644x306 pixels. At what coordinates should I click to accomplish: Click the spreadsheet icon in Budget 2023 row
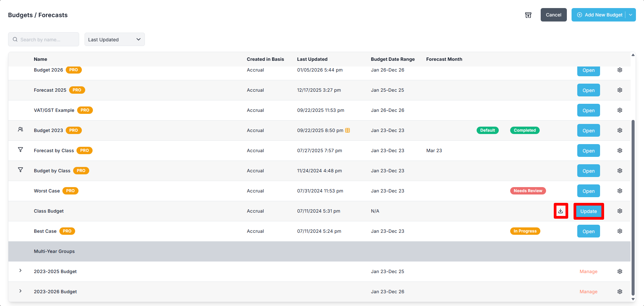(x=347, y=130)
